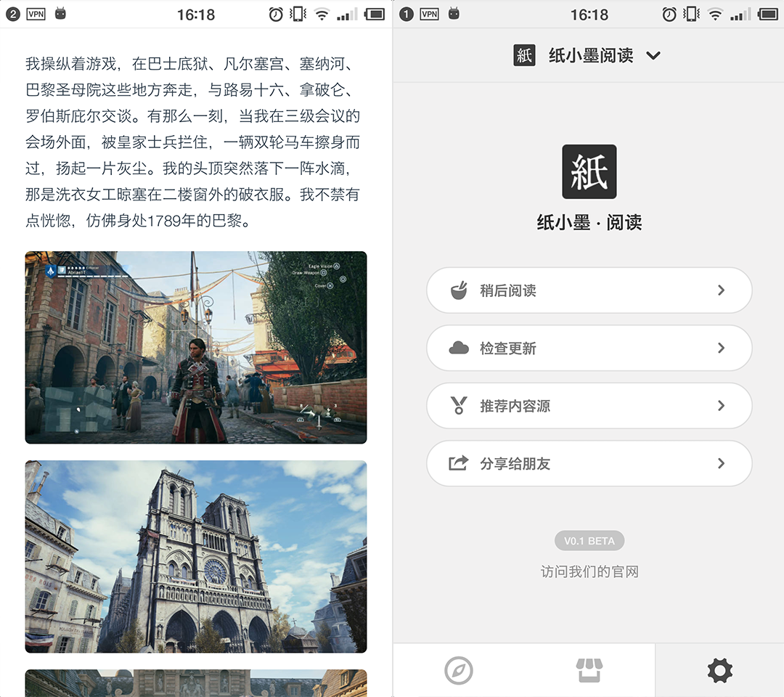Tap the storefront icon in the bottom bar

pos(589,670)
